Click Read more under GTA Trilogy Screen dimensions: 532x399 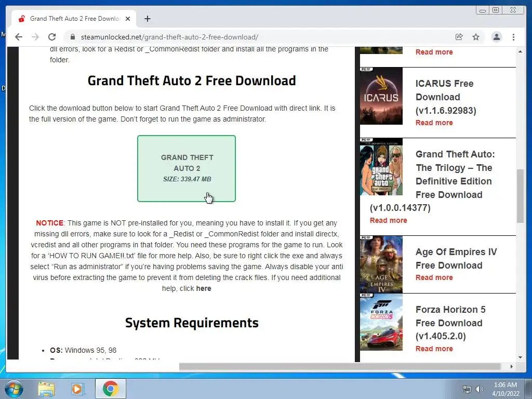pyautogui.click(x=388, y=220)
